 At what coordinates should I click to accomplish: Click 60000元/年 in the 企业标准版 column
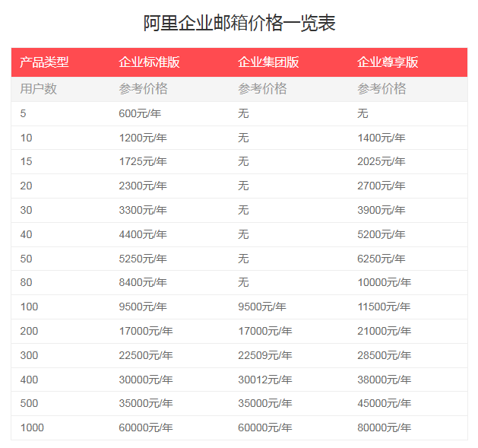coord(146,428)
